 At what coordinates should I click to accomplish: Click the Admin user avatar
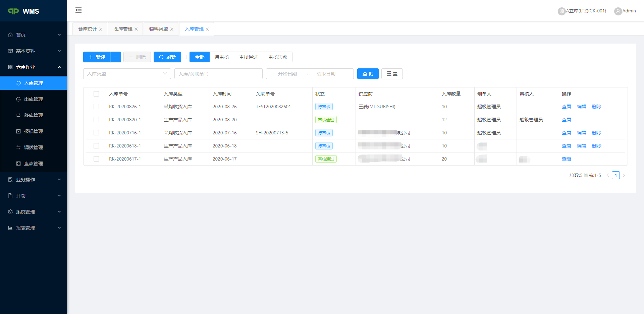click(618, 11)
